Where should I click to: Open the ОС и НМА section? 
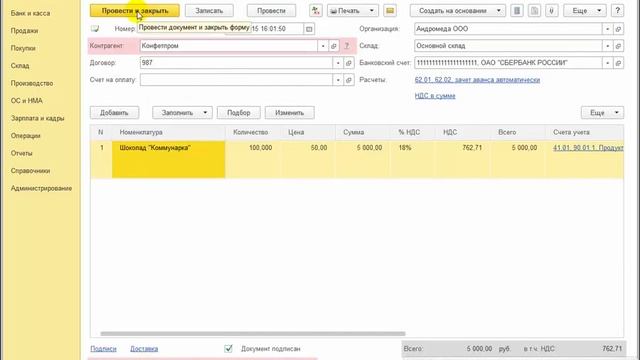27,101
